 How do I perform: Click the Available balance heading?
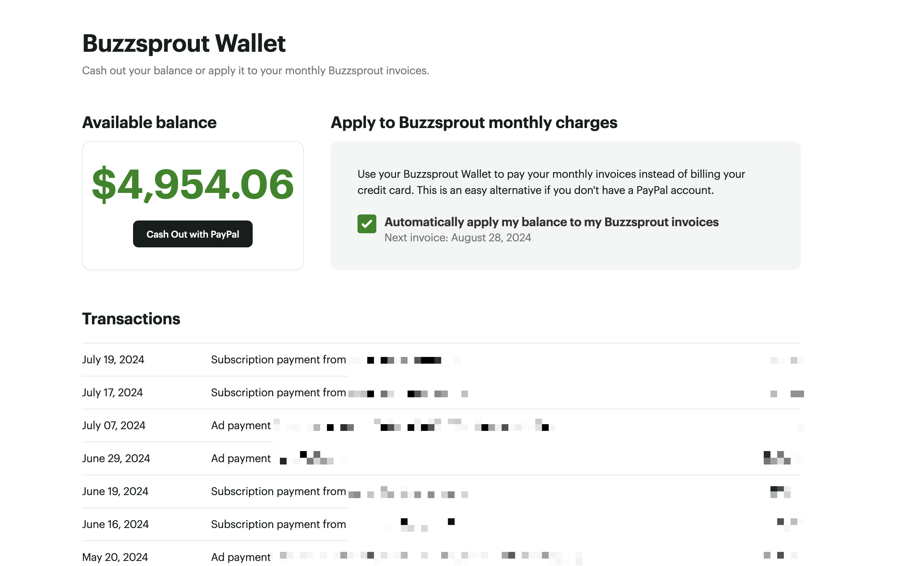149,123
